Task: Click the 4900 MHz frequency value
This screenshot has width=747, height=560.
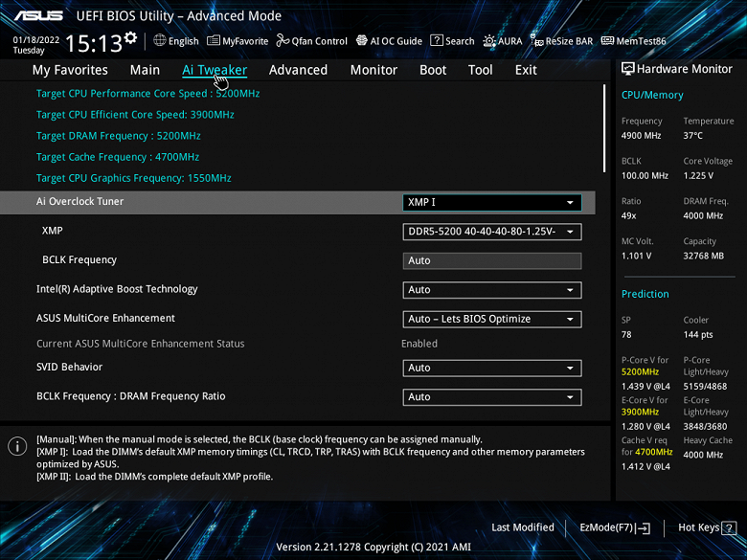Action: 642,136
